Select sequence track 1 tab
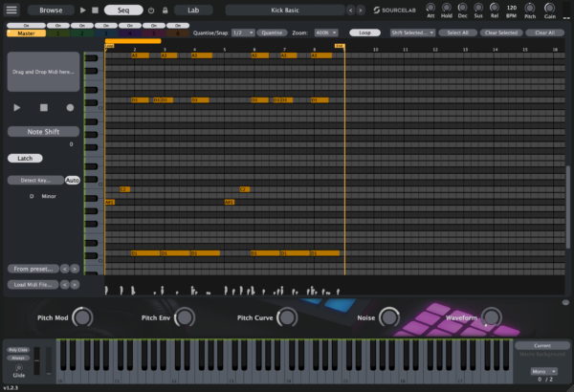The width and height of the screenshot is (574, 392). pyautogui.click(x=58, y=33)
